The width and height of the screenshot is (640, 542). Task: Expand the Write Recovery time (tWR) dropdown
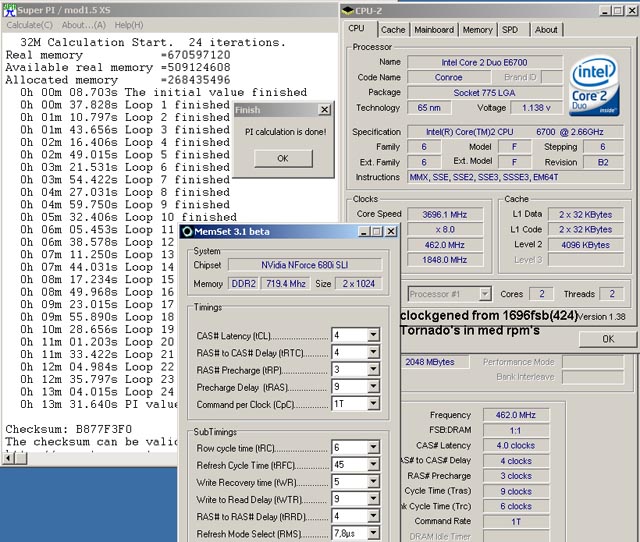pos(373,482)
